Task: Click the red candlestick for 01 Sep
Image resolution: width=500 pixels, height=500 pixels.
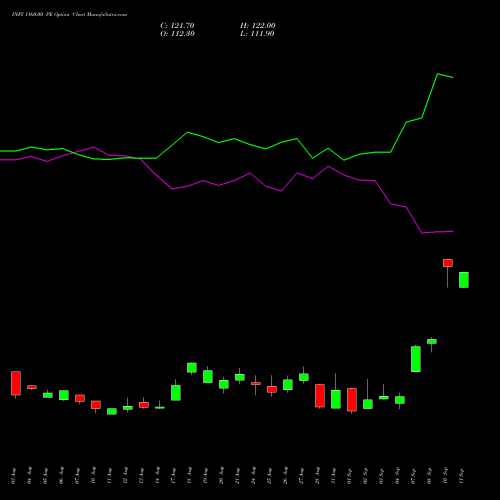Action: [352, 400]
